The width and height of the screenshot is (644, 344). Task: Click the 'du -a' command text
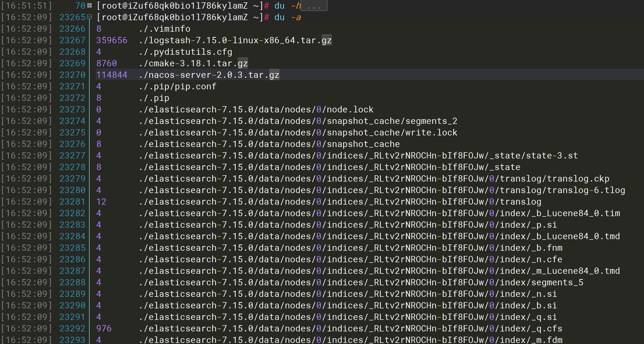(287, 17)
